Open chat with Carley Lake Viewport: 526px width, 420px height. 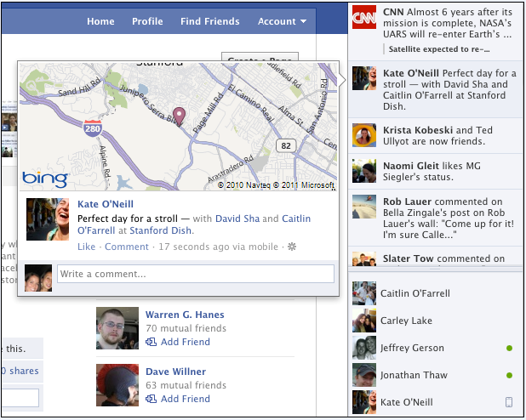pos(436,321)
